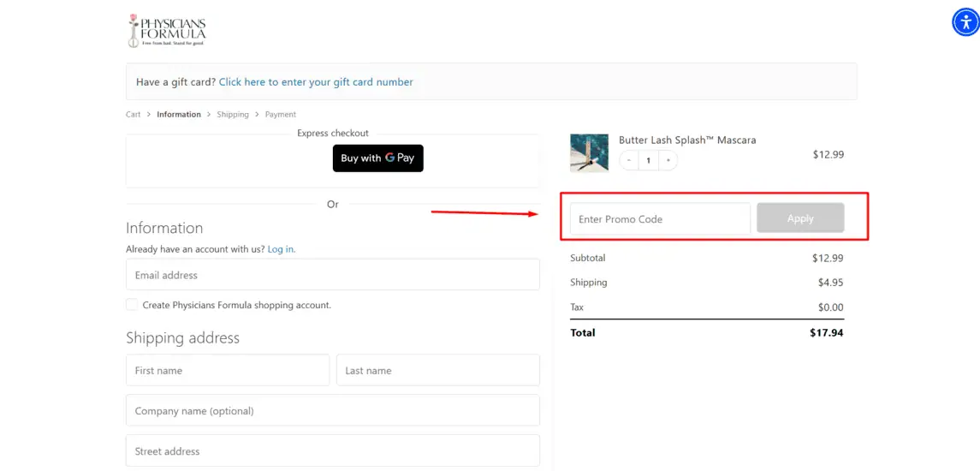Click the Express checkout heading
This screenshot has height=471, width=980.
pos(332,134)
